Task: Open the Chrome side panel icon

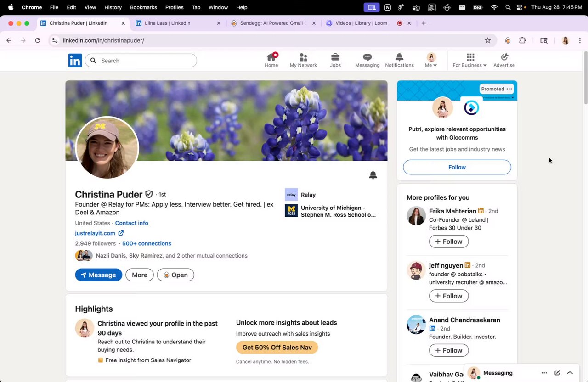Action: [544, 40]
